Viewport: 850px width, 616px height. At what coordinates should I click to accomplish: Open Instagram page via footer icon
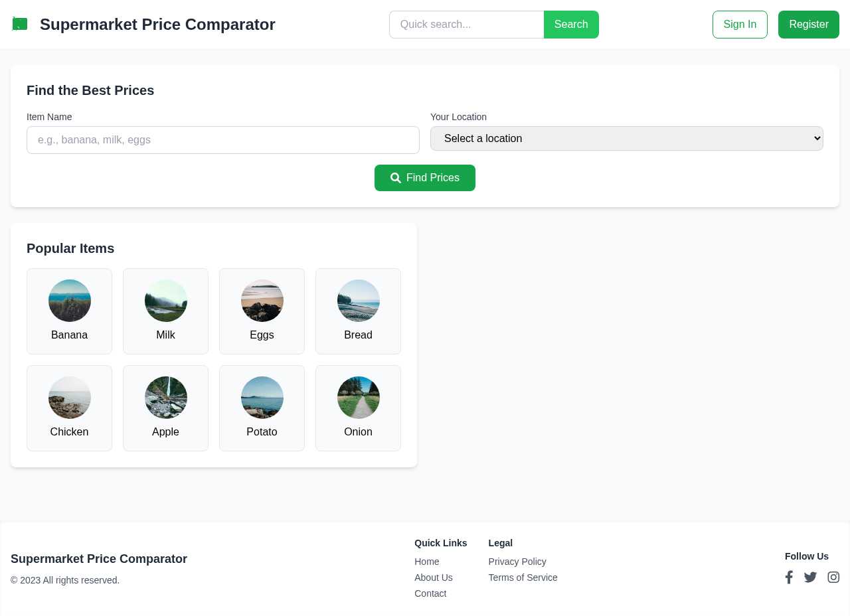pyautogui.click(x=832, y=576)
